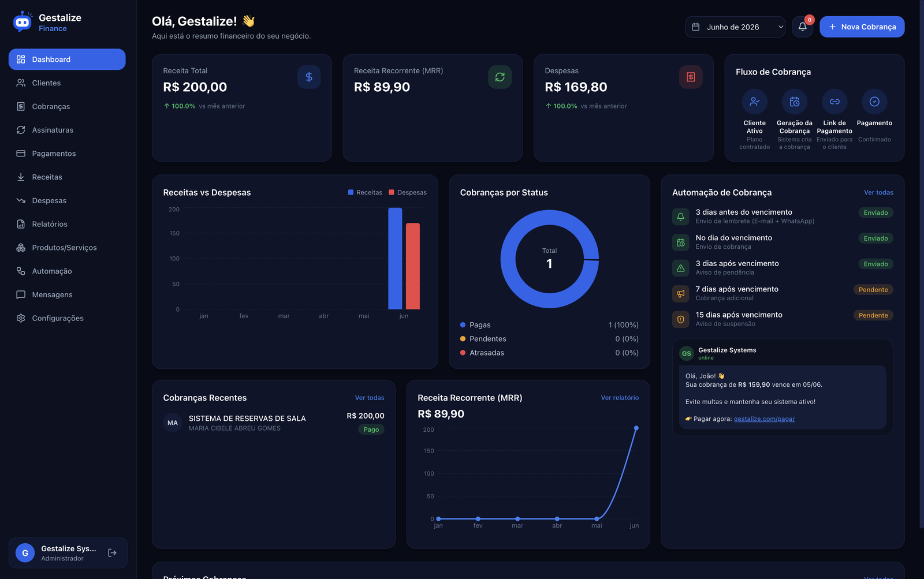This screenshot has width=924, height=579.
Task: Click the Pagas blue legend dot
Action: coord(463,325)
